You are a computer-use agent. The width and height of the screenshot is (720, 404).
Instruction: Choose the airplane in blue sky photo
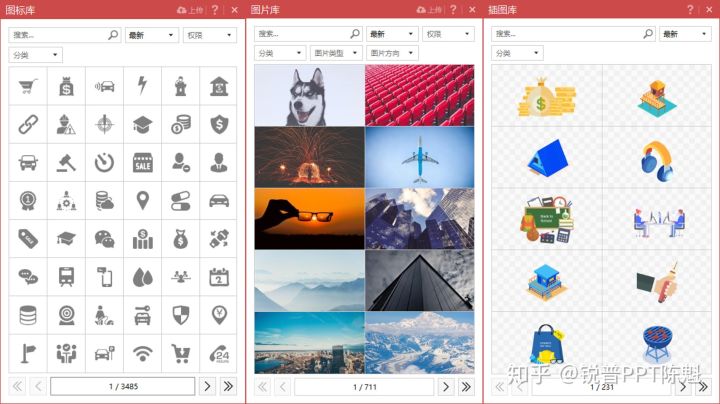pos(419,157)
